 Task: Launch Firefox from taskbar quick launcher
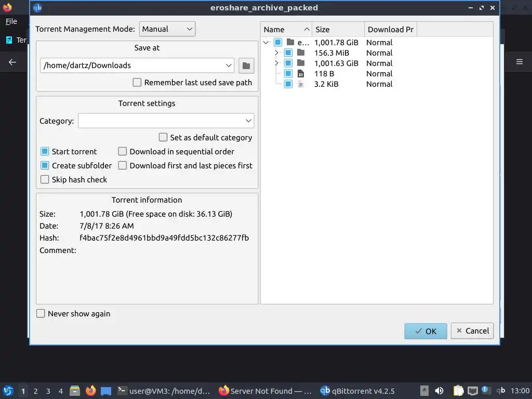coord(90,391)
